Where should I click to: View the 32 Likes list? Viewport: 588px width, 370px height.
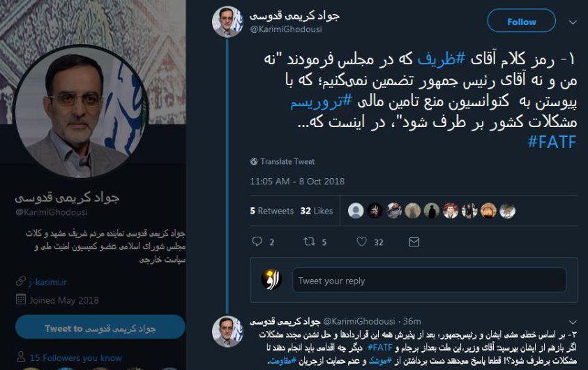[317, 211]
